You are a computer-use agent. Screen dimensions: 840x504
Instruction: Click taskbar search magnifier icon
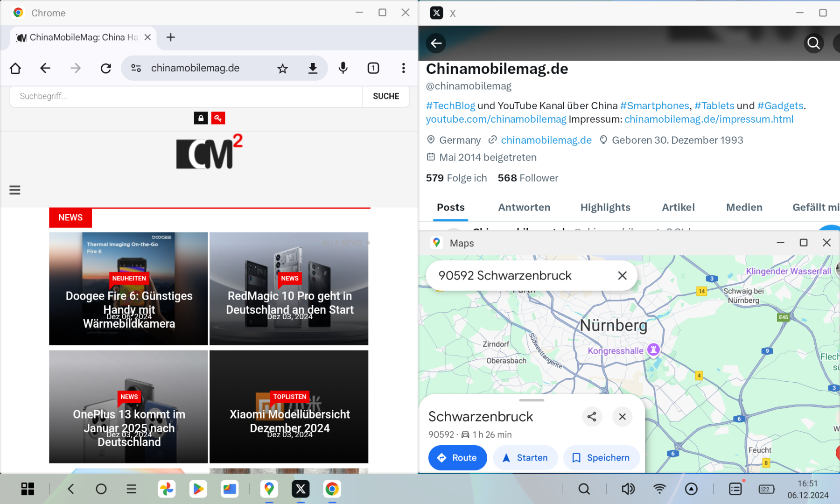pyautogui.click(x=584, y=489)
